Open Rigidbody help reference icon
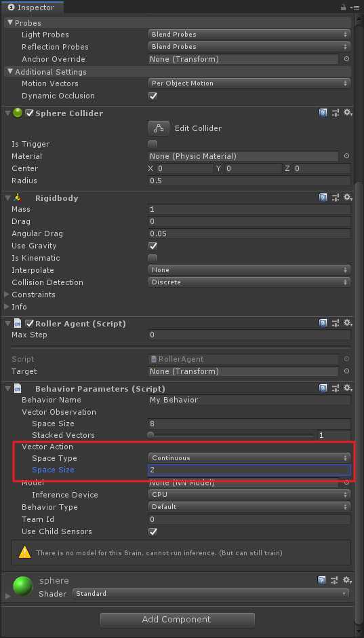 (x=323, y=198)
